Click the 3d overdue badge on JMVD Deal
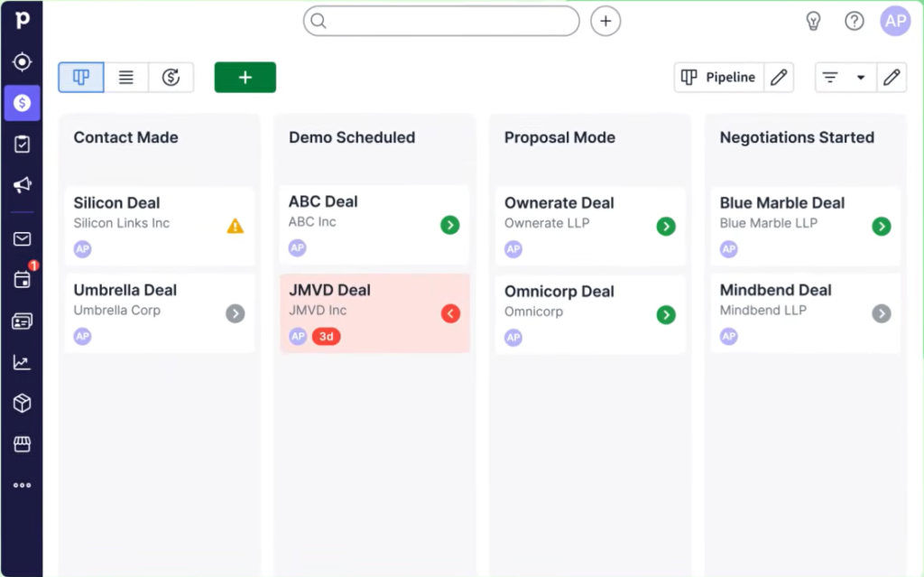 click(326, 336)
